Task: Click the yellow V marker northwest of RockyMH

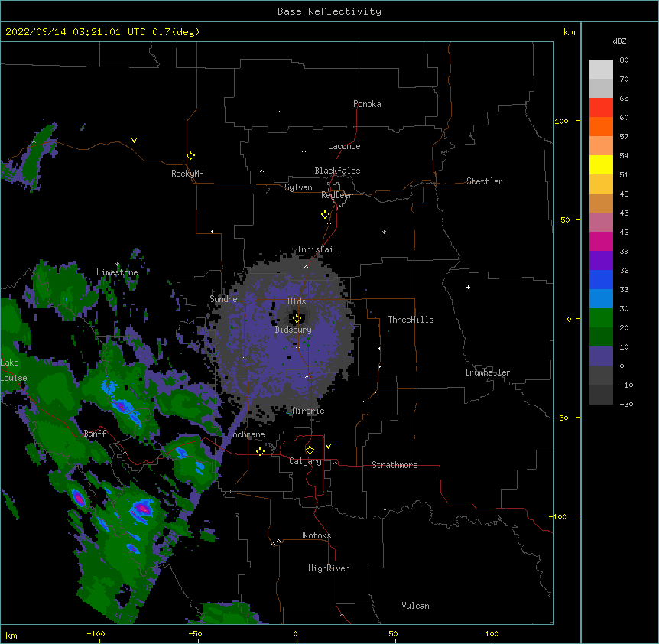Action: [x=134, y=141]
